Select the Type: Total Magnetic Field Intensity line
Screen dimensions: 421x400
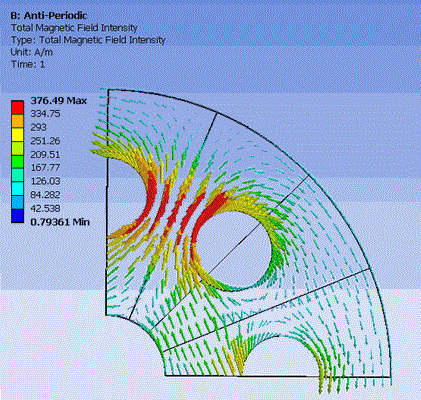coord(88,40)
